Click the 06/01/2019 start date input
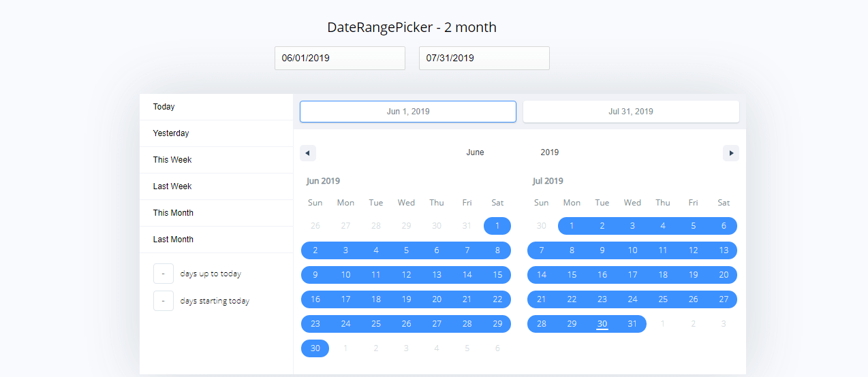Screen dimensions: 868x377 340,58
